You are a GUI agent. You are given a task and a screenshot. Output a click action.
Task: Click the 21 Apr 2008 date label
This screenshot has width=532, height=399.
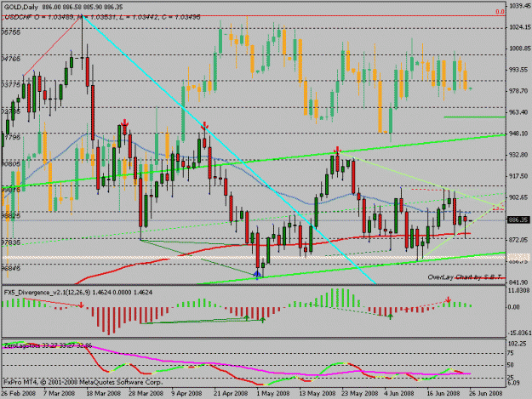pos(231,393)
